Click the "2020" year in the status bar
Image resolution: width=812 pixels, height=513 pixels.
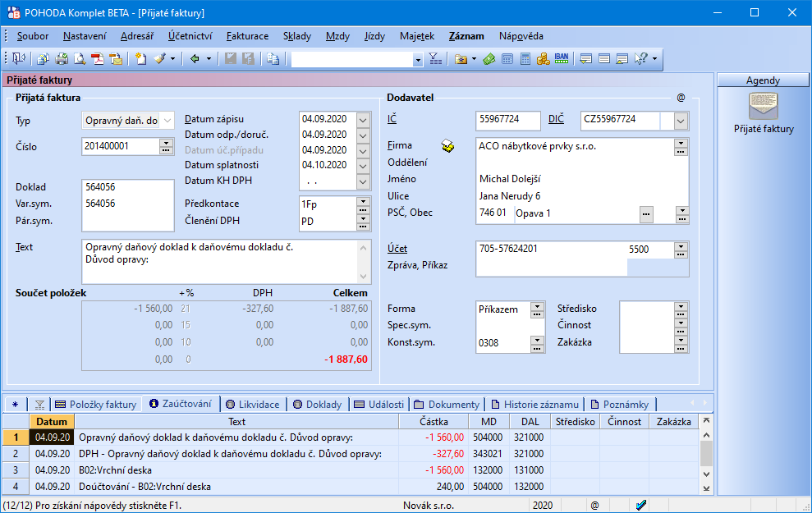543,506
